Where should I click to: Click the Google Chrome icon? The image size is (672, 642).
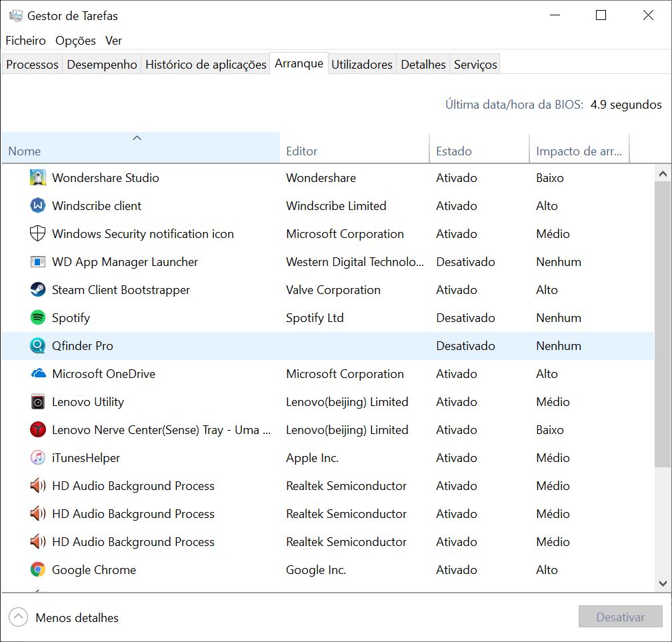click(x=38, y=570)
